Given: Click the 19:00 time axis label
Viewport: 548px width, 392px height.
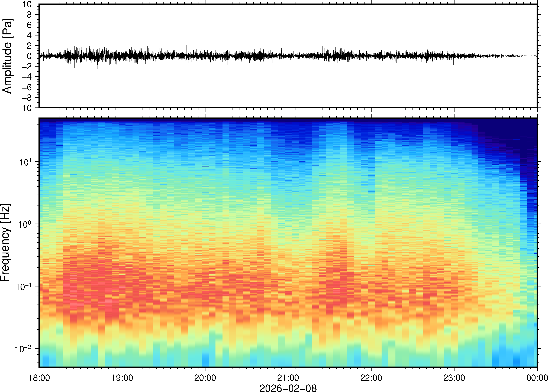Looking at the screenshot, I should (122, 378).
